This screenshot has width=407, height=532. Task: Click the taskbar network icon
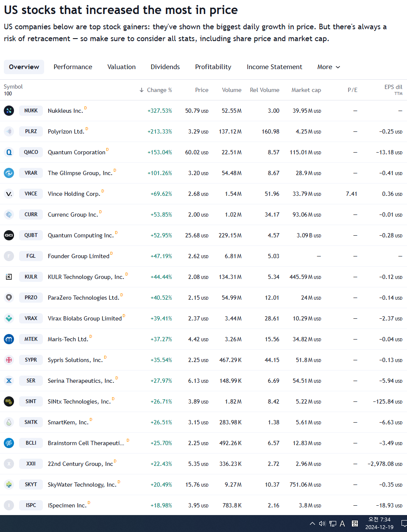[x=333, y=524]
